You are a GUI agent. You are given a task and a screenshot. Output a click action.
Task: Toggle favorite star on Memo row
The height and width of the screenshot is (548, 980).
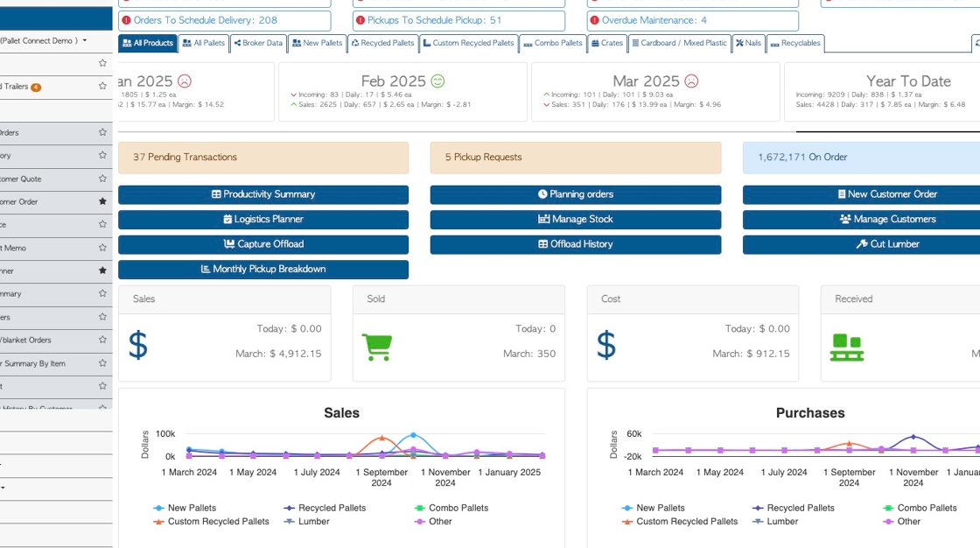pos(102,248)
